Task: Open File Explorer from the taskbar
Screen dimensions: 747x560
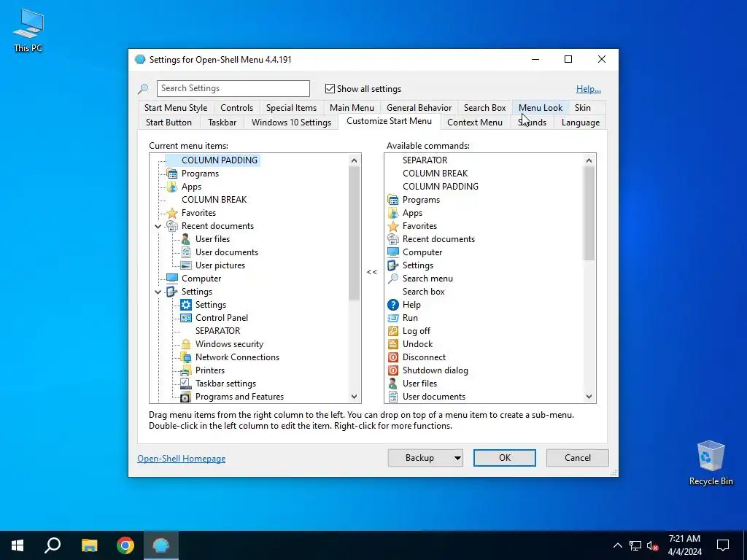Action: [89, 545]
